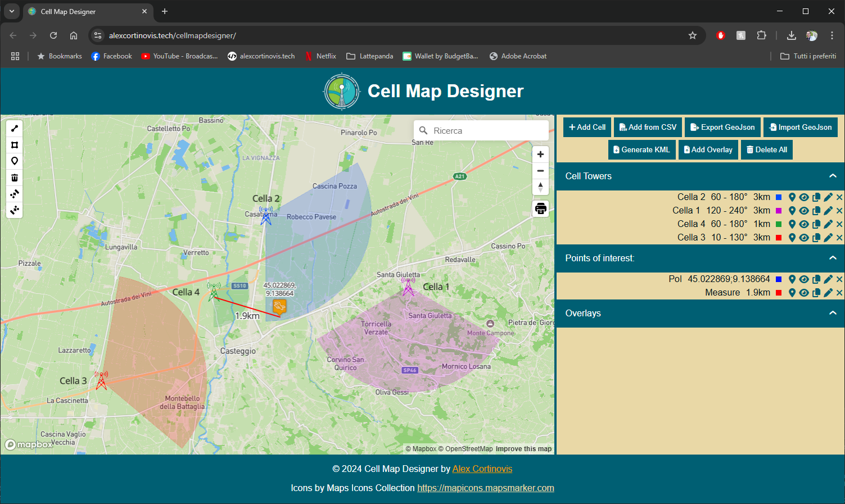Image resolution: width=845 pixels, height=504 pixels.
Task: Collapse the Cell Towers panel
Action: click(x=833, y=176)
